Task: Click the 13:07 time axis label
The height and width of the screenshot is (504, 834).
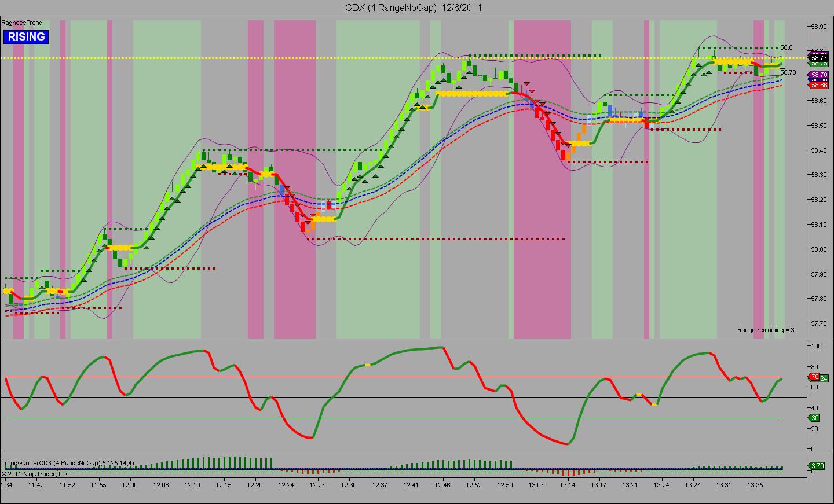Action: coord(536,485)
